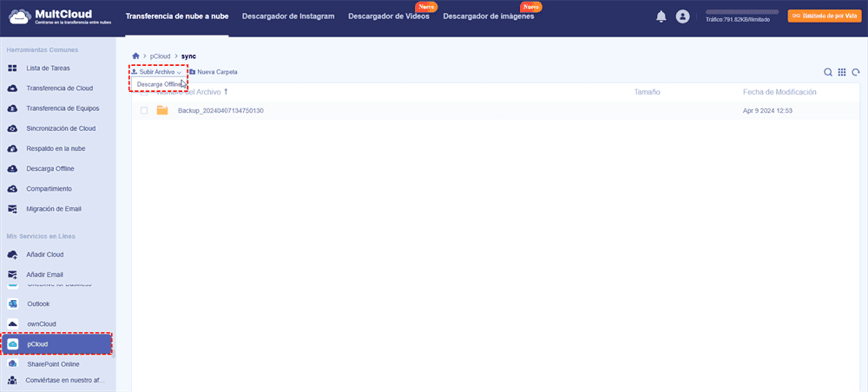This screenshot has height=392, width=868.
Task: Click the Añadir Email icon
Action: 12,274
